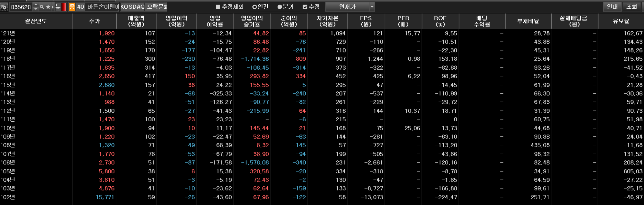
Task: Select the '21년 row label
Action: click(x=8, y=33)
